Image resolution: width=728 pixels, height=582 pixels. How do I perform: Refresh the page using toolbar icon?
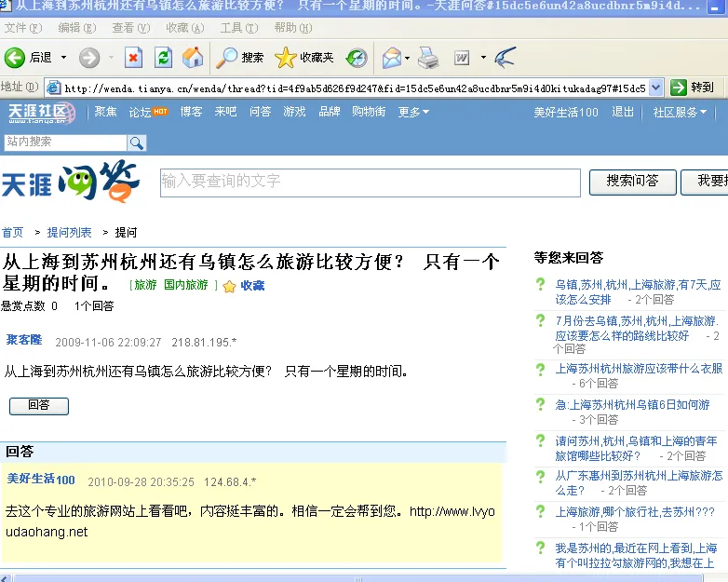[x=163, y=58]
